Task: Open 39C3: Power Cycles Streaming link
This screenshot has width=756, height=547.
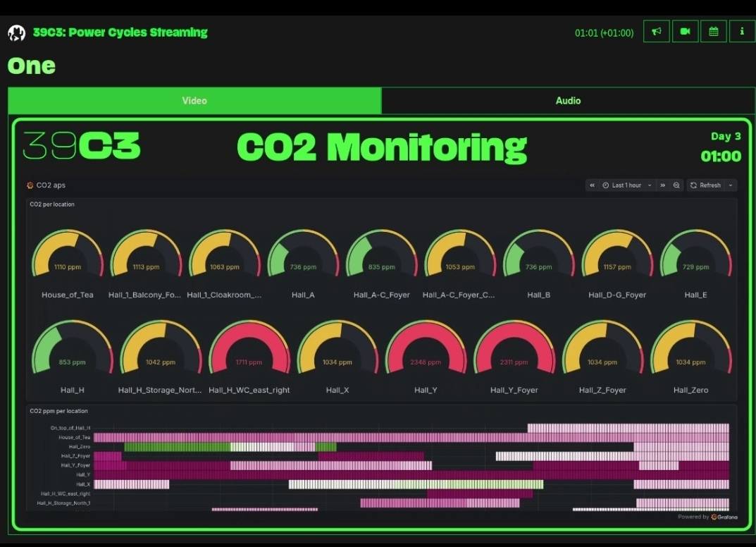Action: 120,32
